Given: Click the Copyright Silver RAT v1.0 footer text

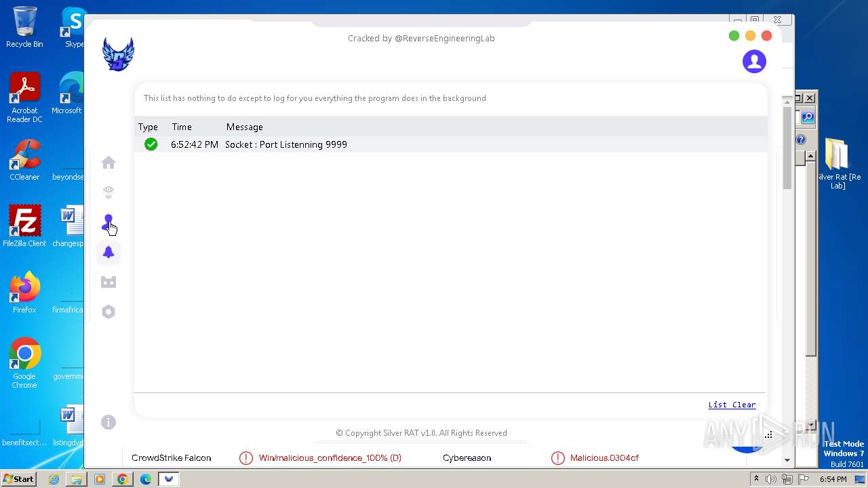Looking at the screenshot, I should [421, 433].
